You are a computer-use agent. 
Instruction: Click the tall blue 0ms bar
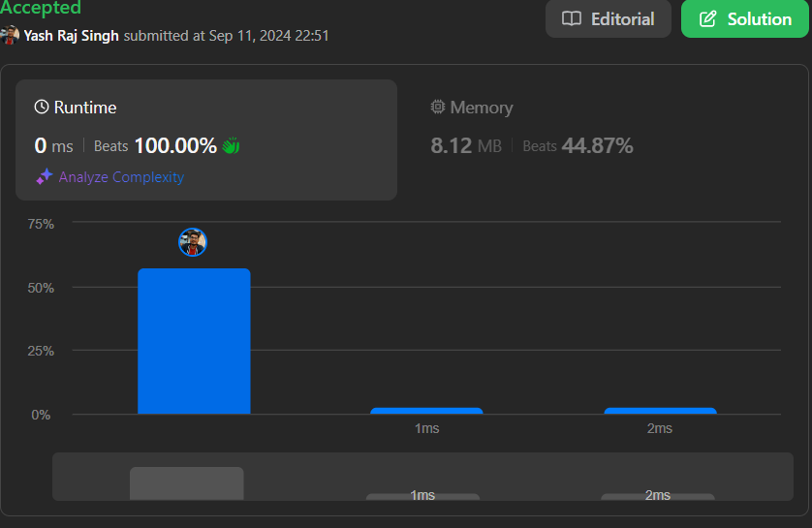pos(194,341)
